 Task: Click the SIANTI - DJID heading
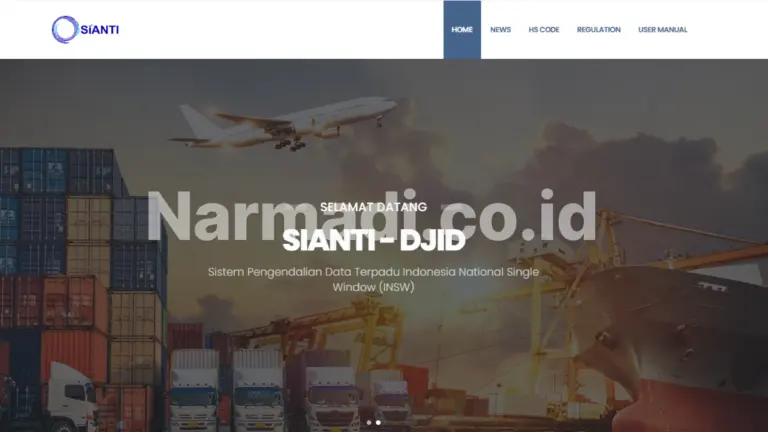coord(374,240)
